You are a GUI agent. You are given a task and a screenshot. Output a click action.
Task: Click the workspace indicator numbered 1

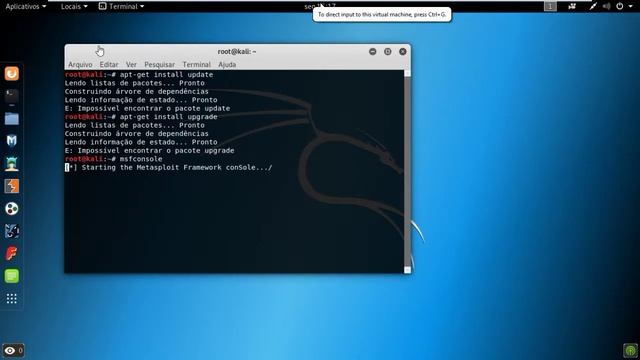click(550, 6)
